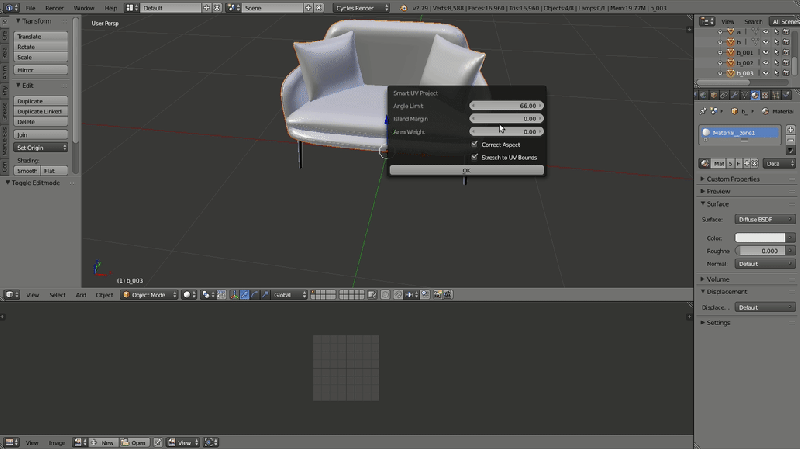
Task: Toggle selectability arrow of b_001 object
Action: coord(776,52)
